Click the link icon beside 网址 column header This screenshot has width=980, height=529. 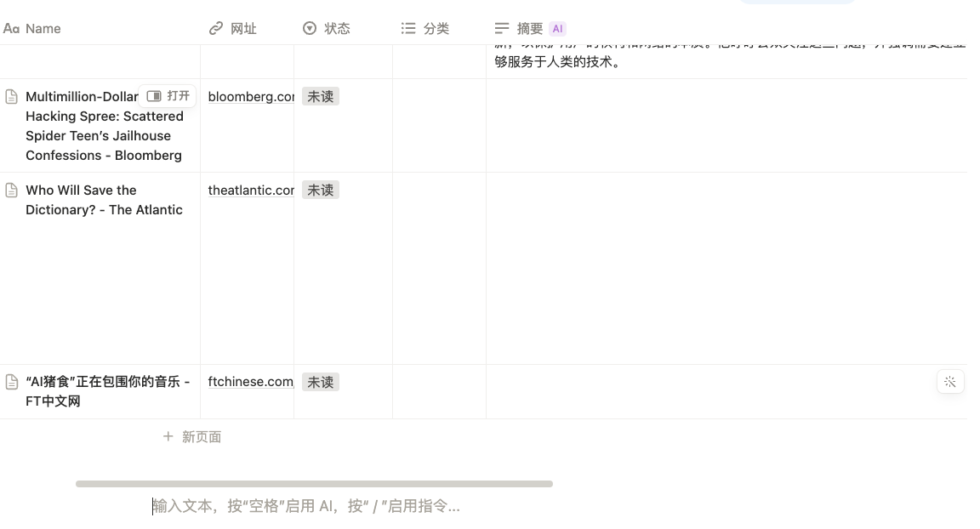[216, 27]
